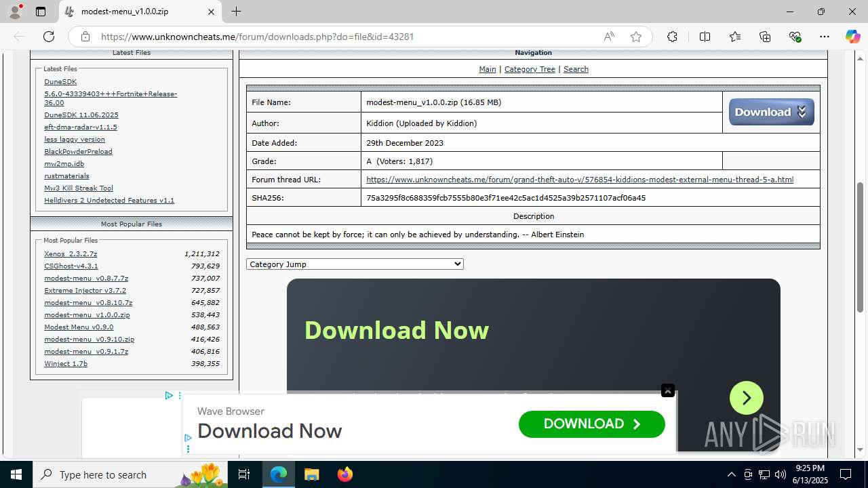Open Settings and more menu
Viewport: 868px width, 488px height.
[825, 37]
